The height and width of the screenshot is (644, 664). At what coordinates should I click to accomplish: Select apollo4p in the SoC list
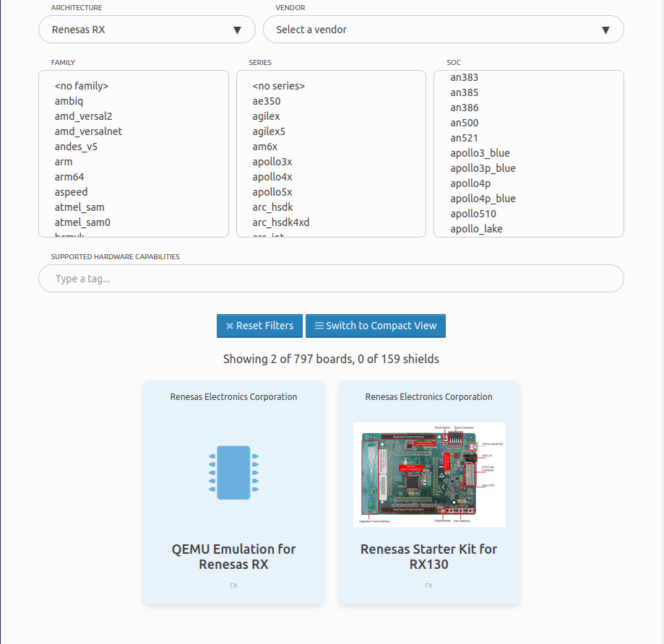pos(470,183)
